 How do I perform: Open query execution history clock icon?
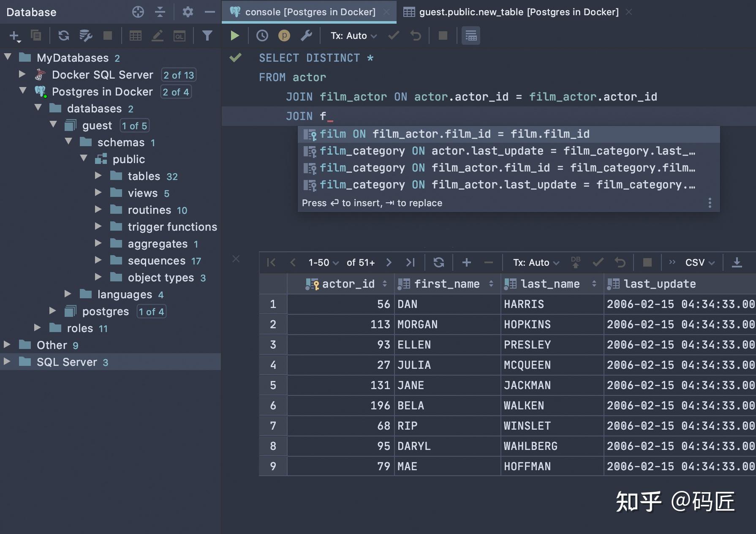coord(262,35)
